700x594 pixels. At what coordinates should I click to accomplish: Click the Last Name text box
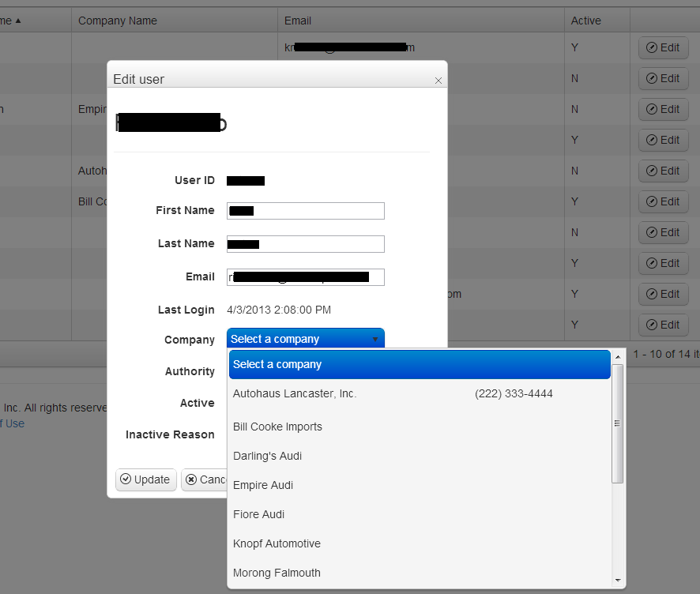(x=305, y=243)
